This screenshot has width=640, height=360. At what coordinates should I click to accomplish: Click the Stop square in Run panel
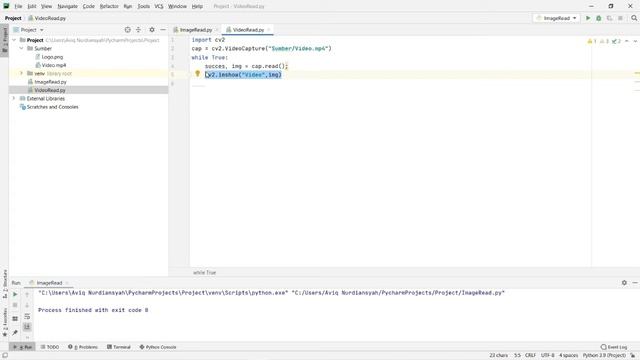15,305
